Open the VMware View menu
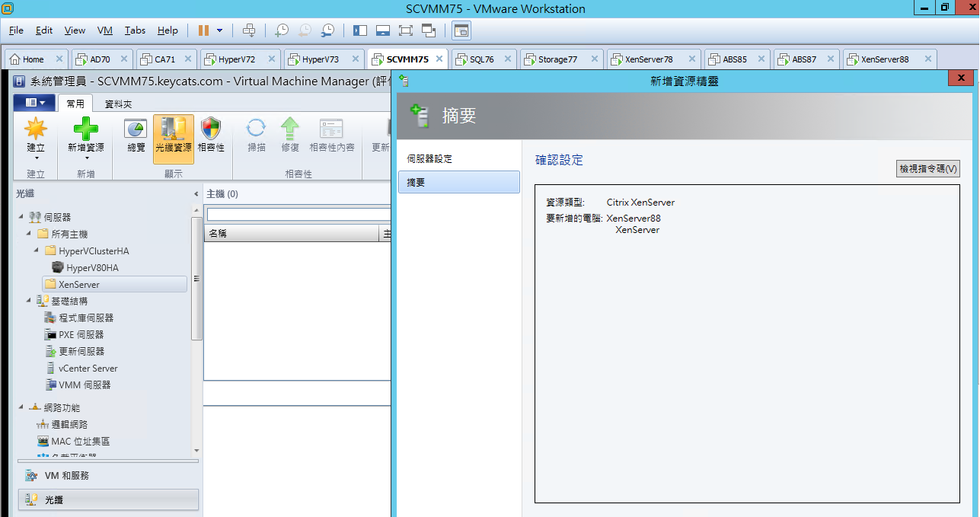Viewport: 980px width, 517px height. tap(75, 30)
